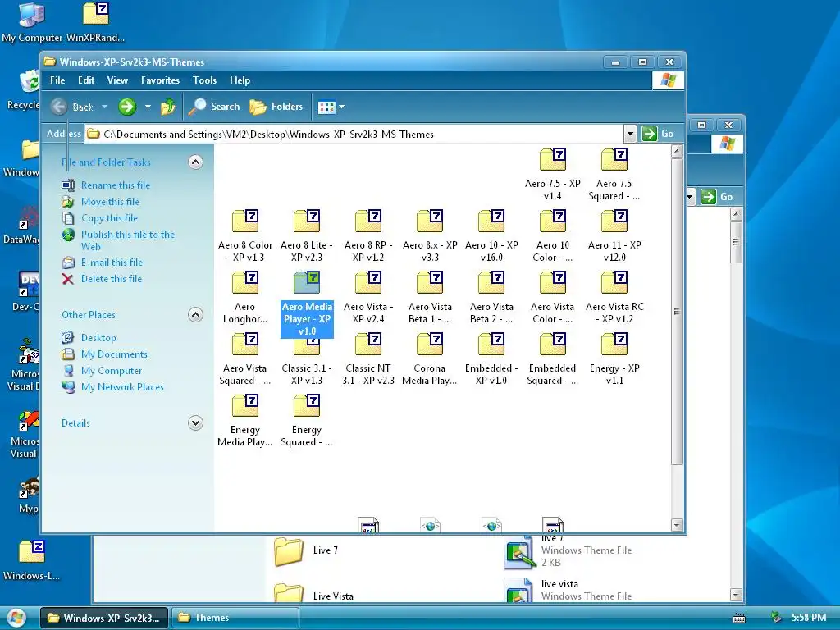This screenshot has height=630, width=840.
Task: Open My Documents from Other Places
Action: tap(114, 354)
